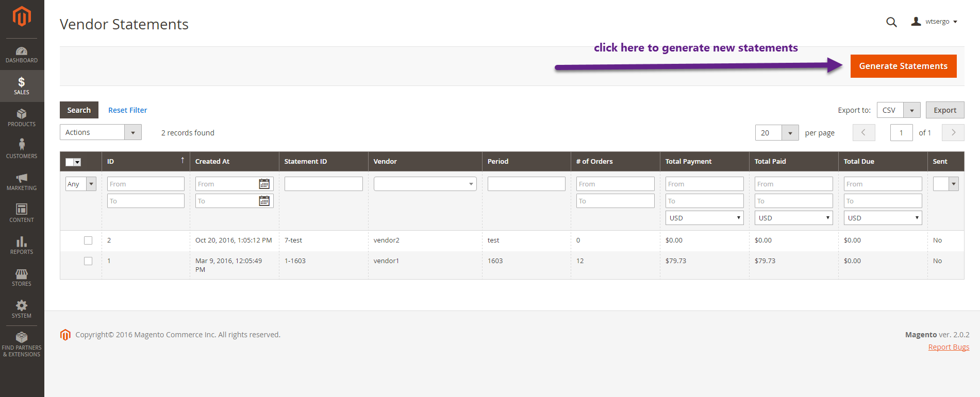
Task: Open the Reports sidebar menu
Action: point(22,246)
